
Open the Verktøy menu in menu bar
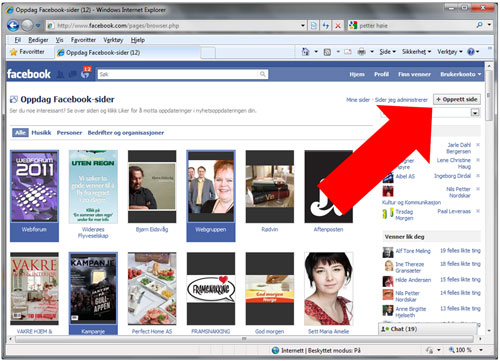[113, 40]
